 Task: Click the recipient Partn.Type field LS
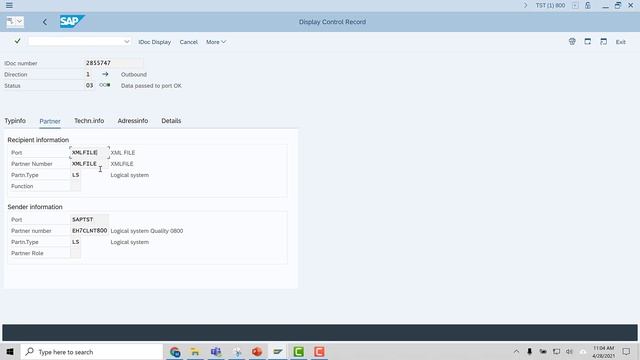(76, 175)
